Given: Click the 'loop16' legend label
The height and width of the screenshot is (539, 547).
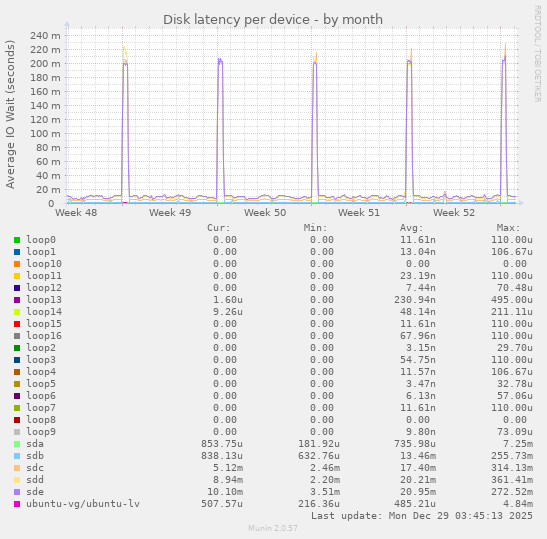Looking at the screenshot, I should (x=44, y=336).
